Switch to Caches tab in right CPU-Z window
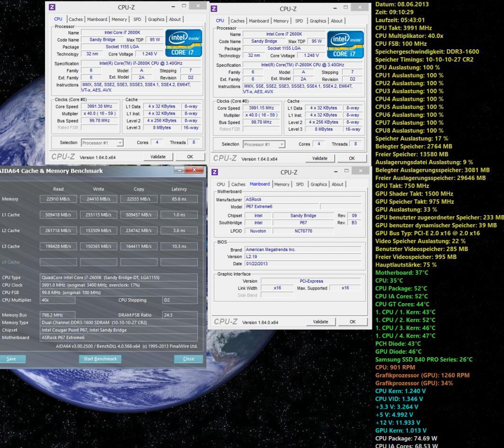 click(238, 21)
